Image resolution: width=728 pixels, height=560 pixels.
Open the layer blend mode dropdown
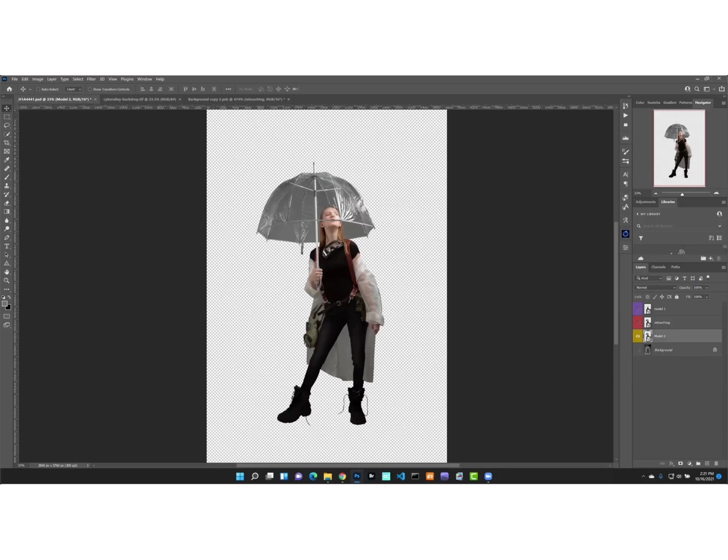655,287
